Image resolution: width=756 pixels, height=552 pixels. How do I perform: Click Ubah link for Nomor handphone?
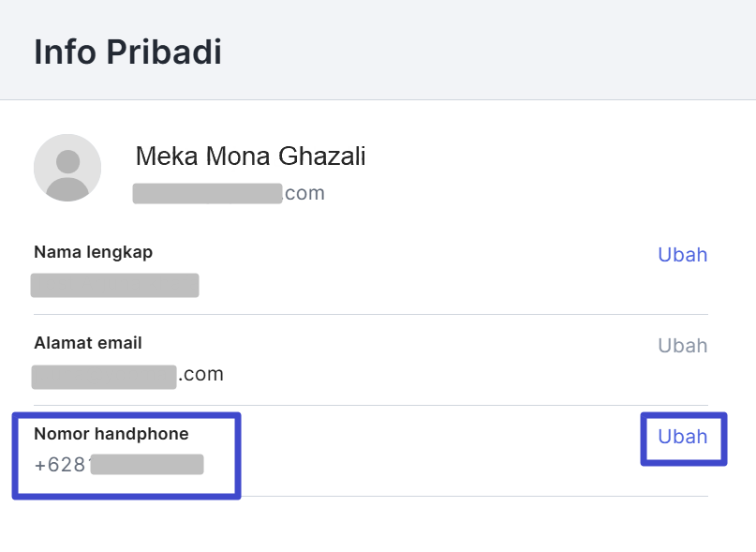pos(683,437)
